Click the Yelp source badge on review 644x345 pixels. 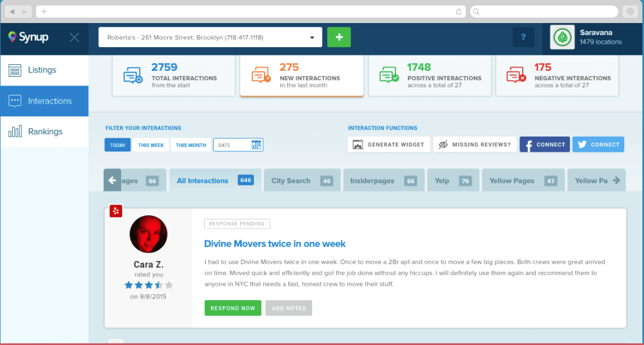tap(116, 211)
